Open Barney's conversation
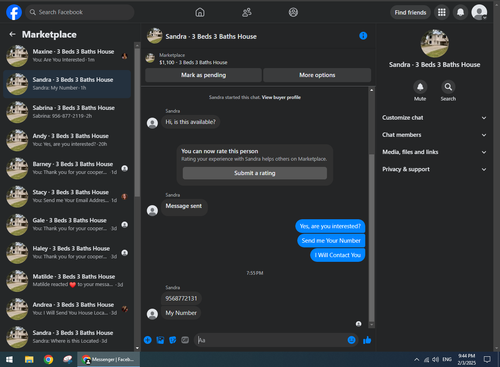The image size is (500, 367). click(67, 168)
